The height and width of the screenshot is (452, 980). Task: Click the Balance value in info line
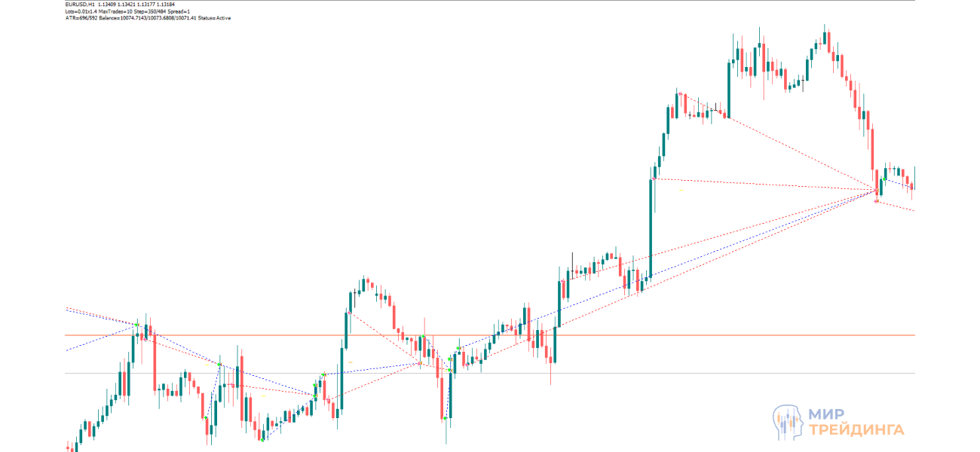click(147, 18)
